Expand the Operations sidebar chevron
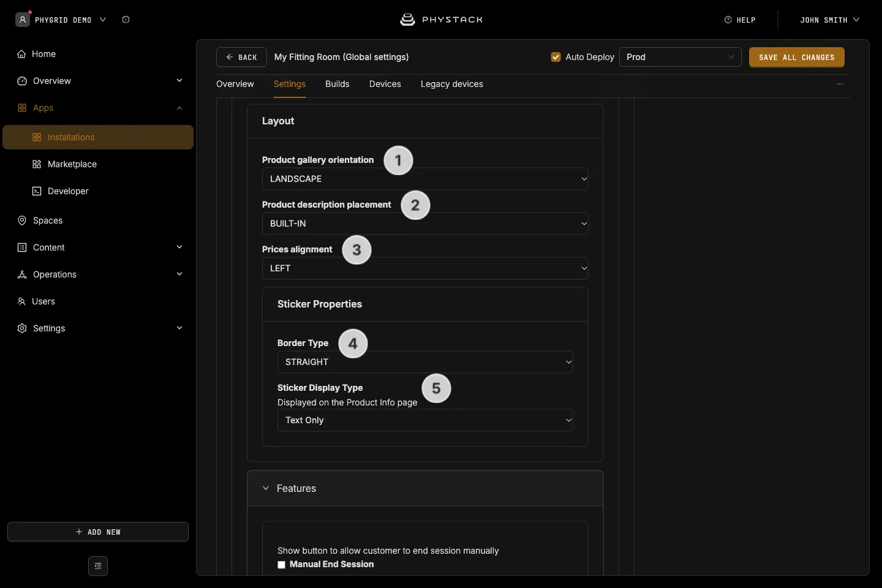The width and height of the screenshot is (882, 588). (179, 274)
